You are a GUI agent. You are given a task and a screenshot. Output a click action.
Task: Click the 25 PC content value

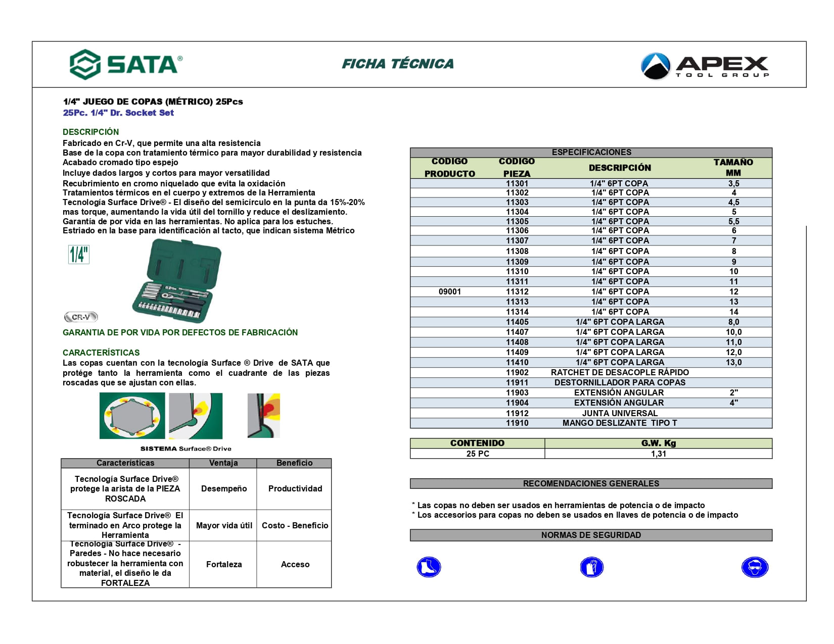[x=478, y=454]
